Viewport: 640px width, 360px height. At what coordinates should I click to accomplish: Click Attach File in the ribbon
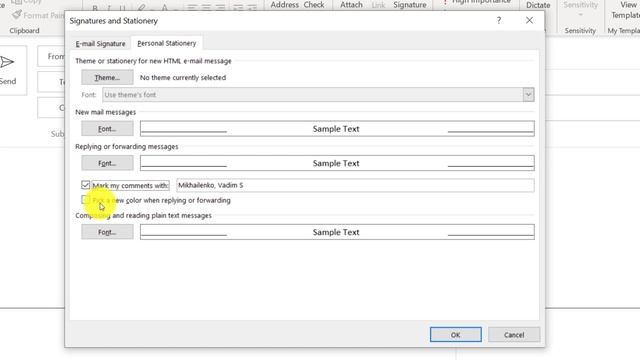351,5
